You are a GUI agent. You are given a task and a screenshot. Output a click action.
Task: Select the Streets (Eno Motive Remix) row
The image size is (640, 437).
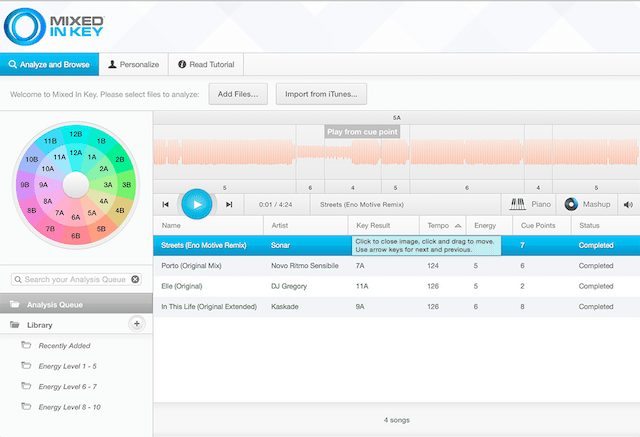[397, 245]
